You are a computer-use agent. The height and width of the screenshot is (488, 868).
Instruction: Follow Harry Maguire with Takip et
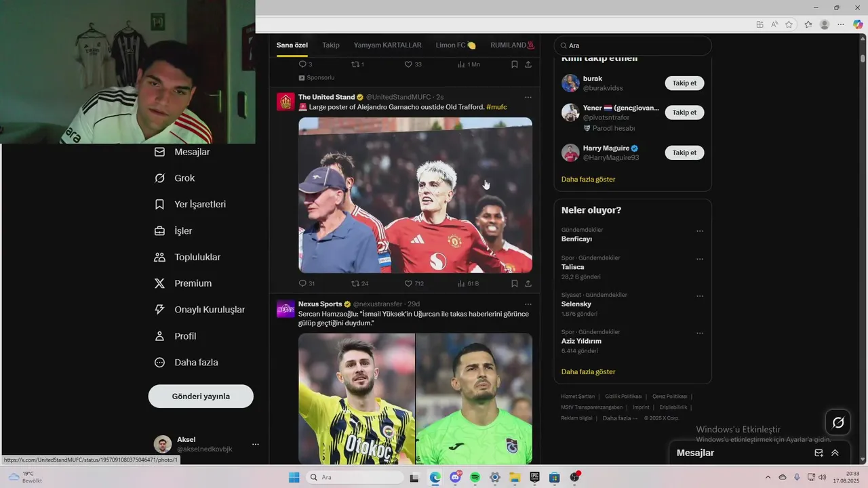tap(684, 153)
